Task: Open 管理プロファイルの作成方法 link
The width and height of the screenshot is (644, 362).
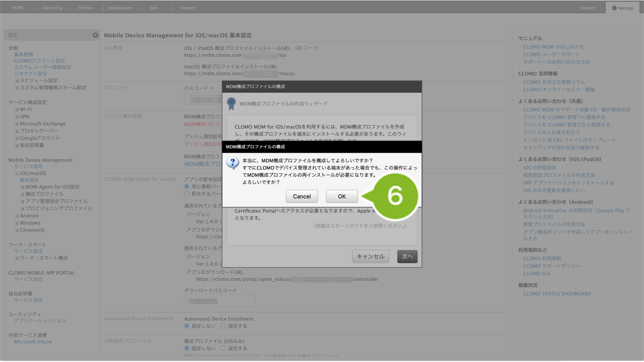Action: click(x=554, y=224)
